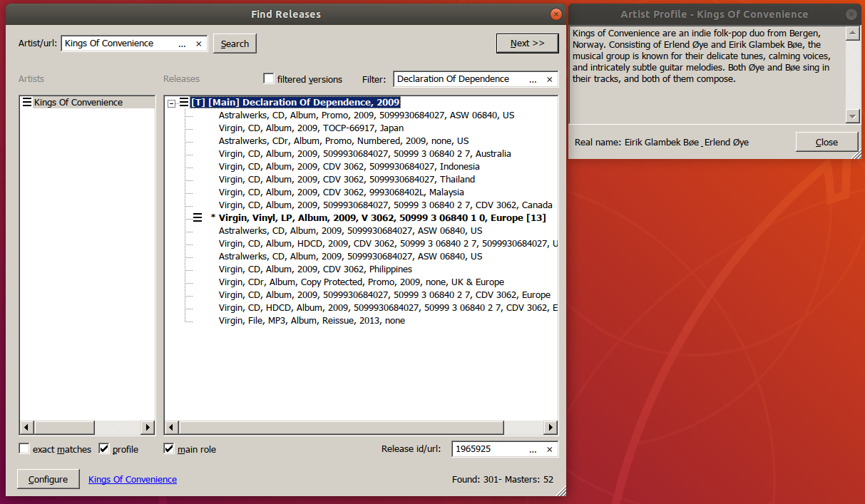This screenshot has width=865, height=504.
Task: Select the Virgin CD Canada release
Action: (386, 205)
